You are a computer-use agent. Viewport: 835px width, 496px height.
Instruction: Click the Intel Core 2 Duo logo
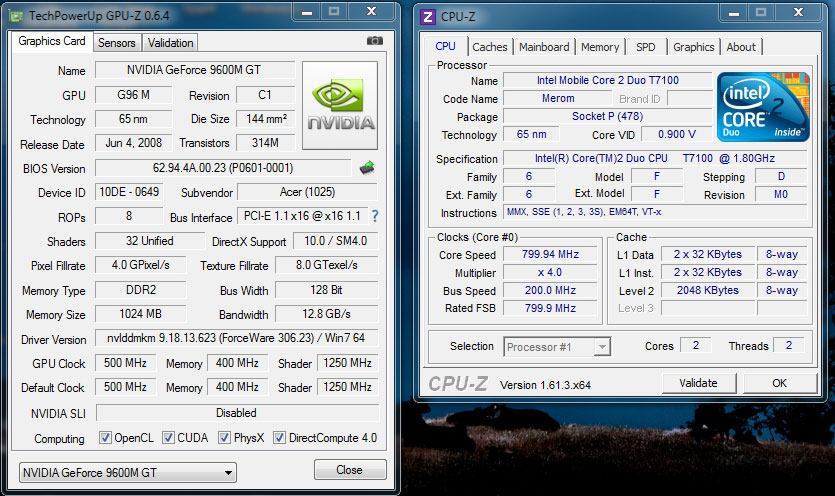tap(762, 106)
